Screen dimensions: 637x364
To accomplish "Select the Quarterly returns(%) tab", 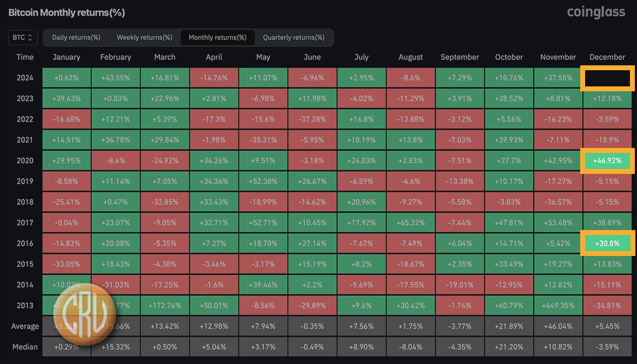I will click(294, 37).
